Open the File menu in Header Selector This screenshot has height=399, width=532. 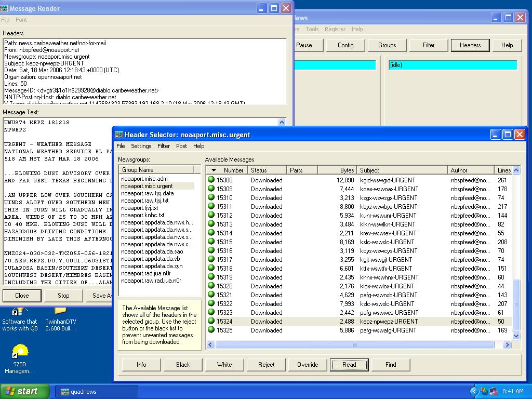(121, 146)
